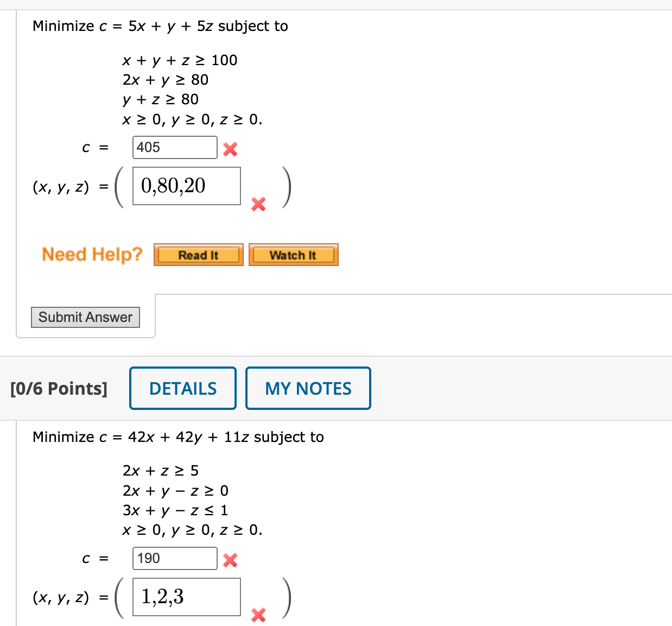Click the c input field containing 190
Viewport: 672px width, 626px height.
click(x=174, y=558)
